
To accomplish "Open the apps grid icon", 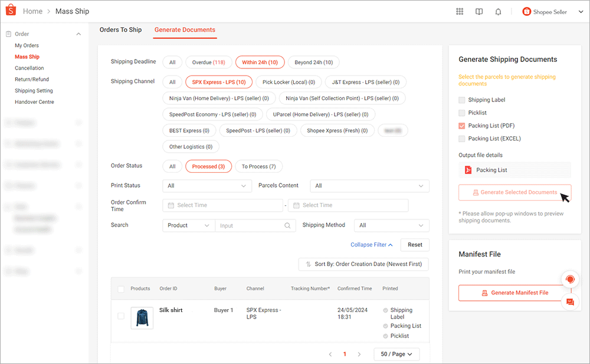I will [x=460, y=11].
